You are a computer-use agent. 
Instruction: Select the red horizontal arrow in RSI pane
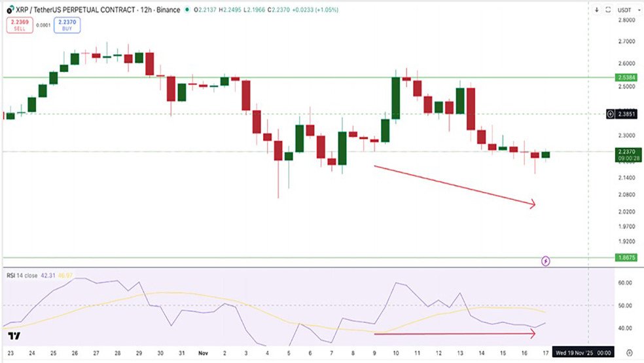454,334
